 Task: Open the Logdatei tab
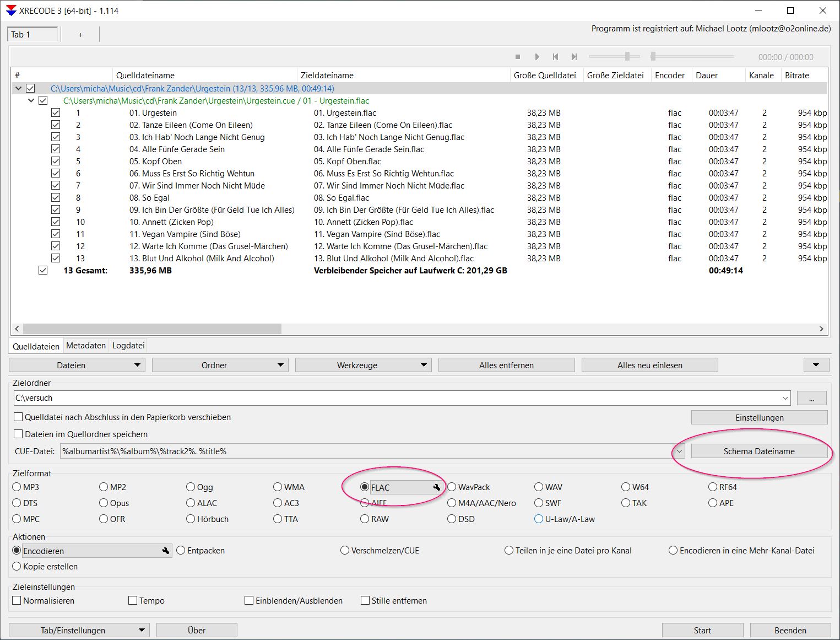(x=128, y=346)
